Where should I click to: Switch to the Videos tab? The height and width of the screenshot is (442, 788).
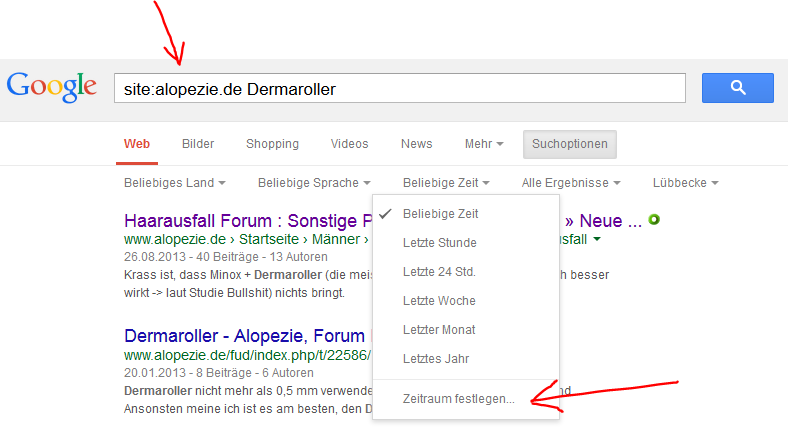pos(349,144)
